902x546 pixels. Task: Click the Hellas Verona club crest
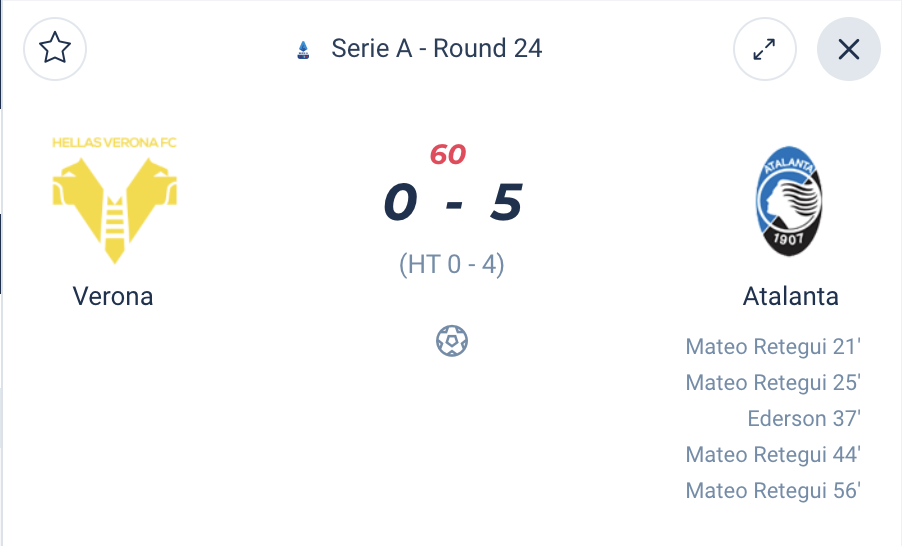[114, 198]
